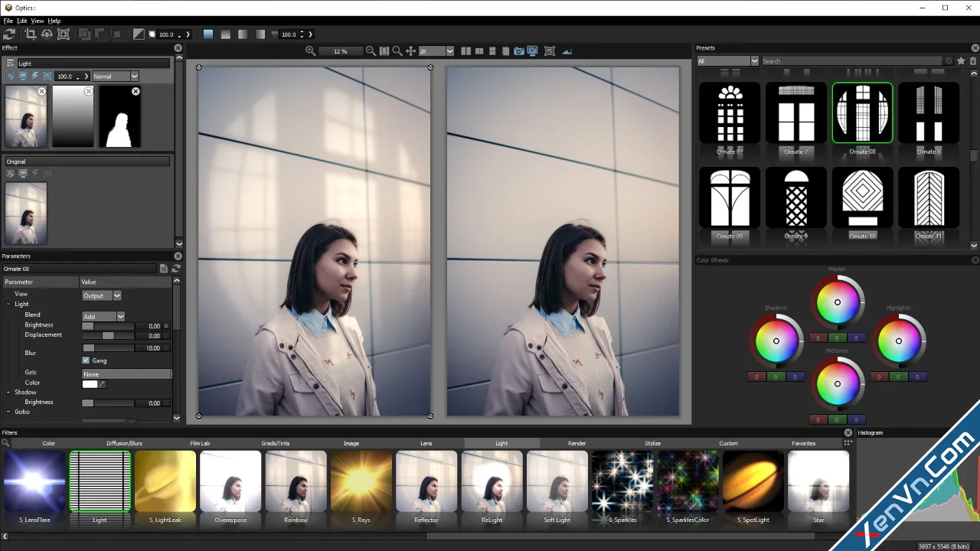Click the side-by-side view icon above the viewer
The image size is (980, 551).
click(465, 51)
